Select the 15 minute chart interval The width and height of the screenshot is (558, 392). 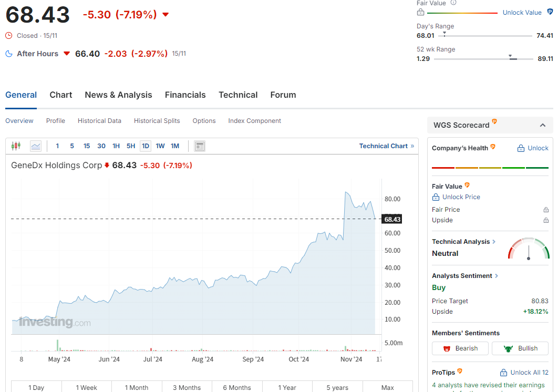coord(87,146)
